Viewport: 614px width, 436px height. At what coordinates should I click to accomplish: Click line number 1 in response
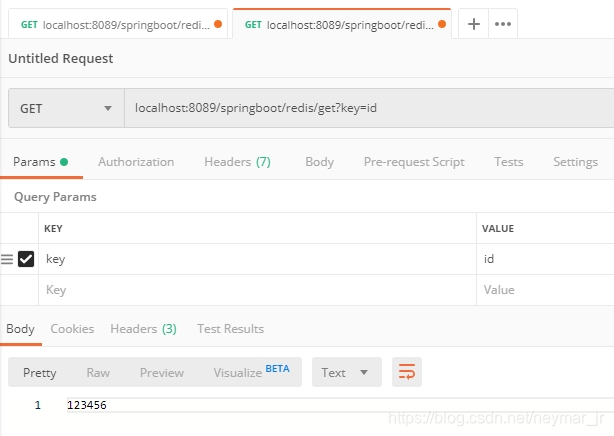(x=38, y=405)
